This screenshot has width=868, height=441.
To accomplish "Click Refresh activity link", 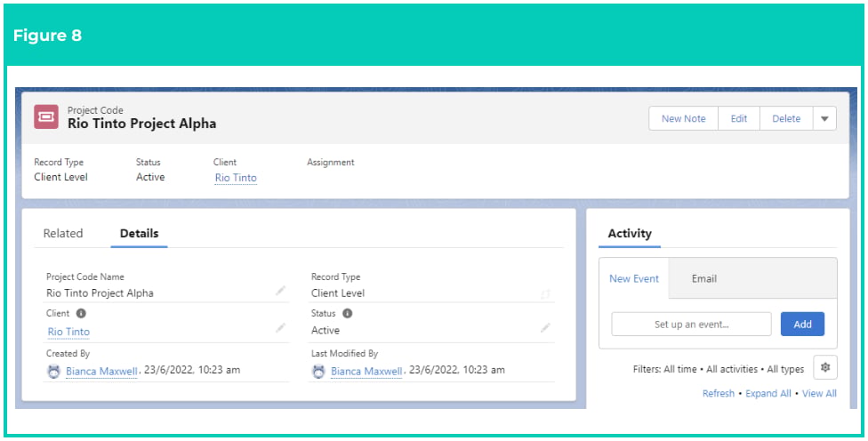I will 719,393.
